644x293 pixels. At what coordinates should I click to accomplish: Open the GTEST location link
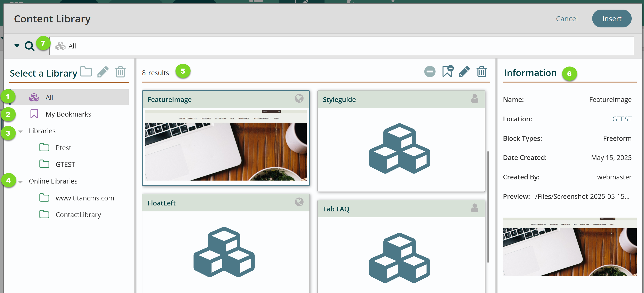coord(622,119)
